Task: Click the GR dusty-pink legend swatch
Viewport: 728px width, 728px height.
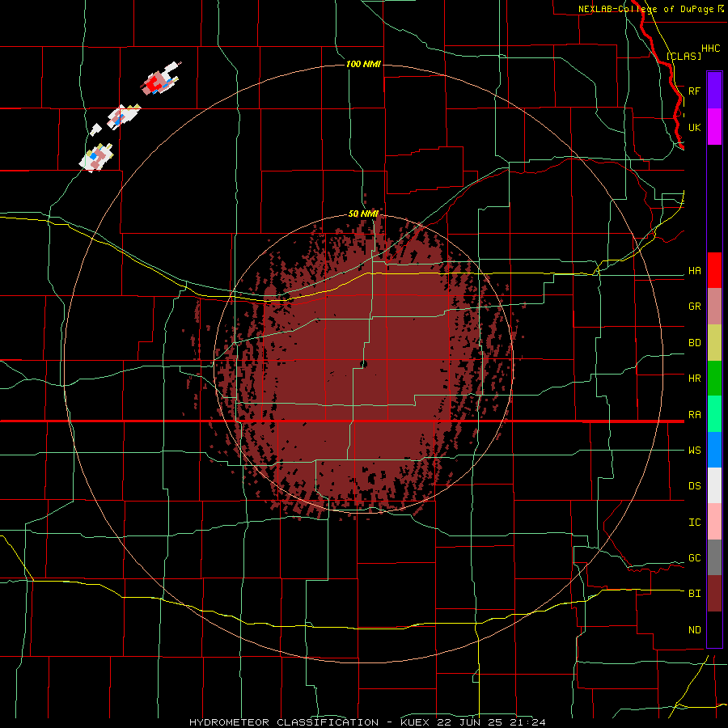Action: pos(714,307)
